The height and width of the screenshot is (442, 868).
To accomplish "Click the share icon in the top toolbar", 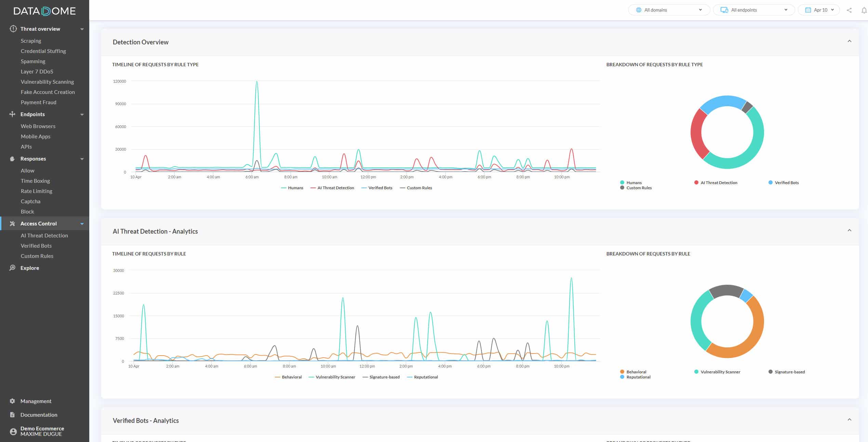I will click(x=849, y=10).
